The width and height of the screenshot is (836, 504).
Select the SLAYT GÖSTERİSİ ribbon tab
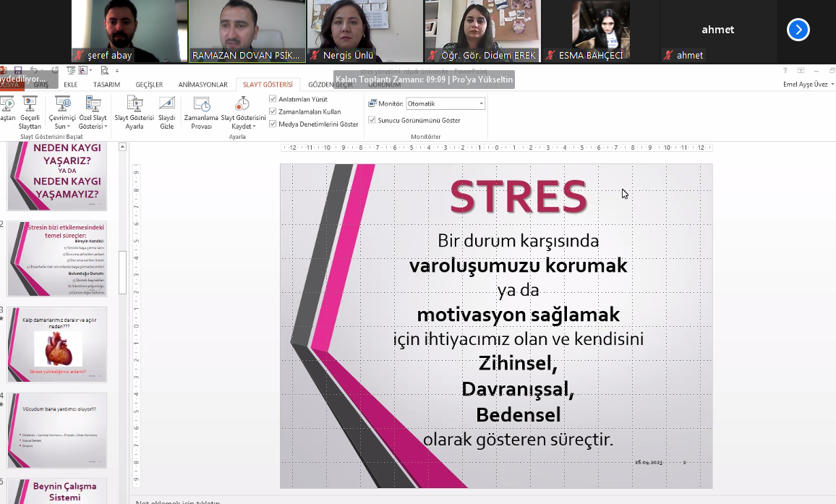(268, 85)
